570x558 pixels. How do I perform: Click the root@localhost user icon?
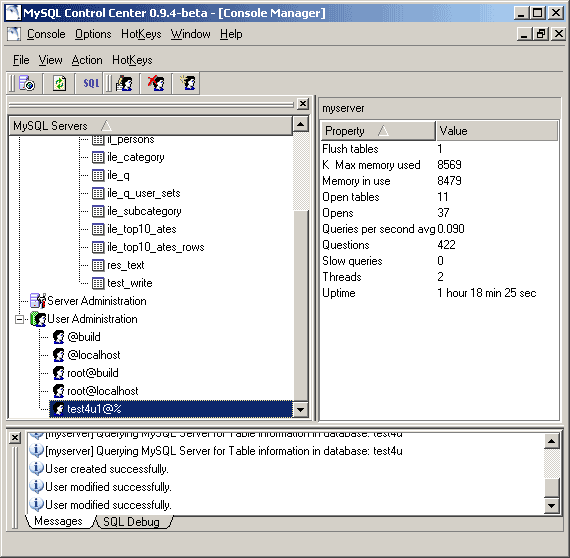58,391
